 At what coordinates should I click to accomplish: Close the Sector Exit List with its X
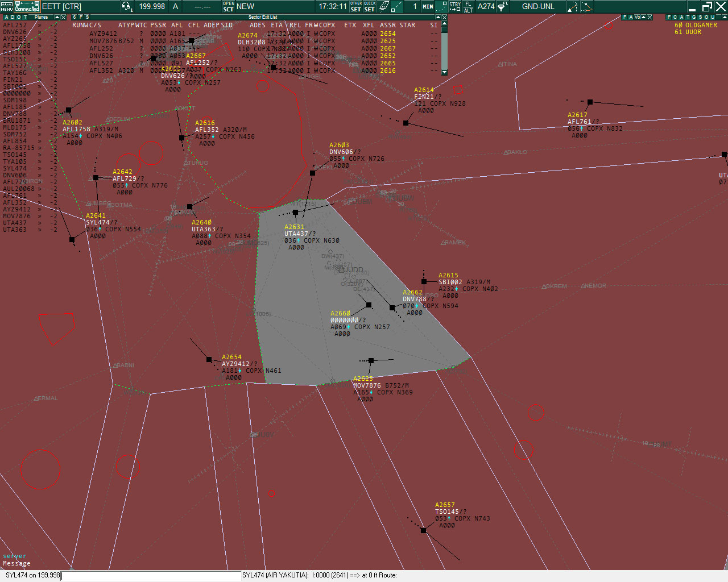[445, 17]
